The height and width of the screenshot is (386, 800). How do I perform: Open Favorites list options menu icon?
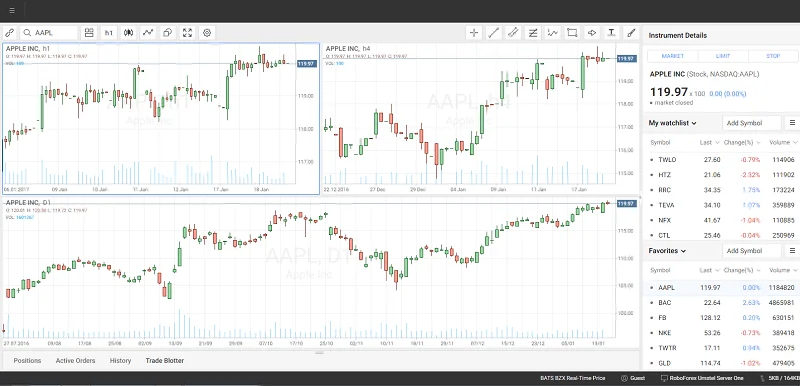point(792,251)
